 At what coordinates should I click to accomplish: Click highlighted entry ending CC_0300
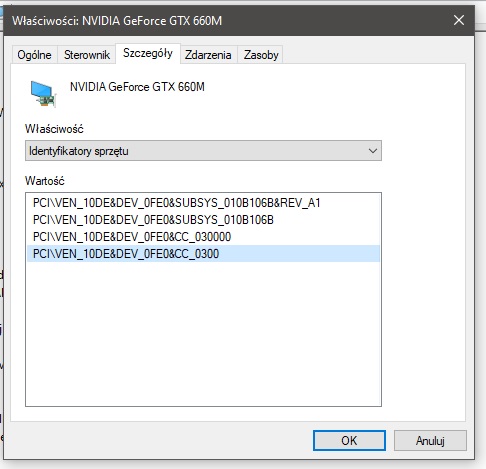[x=203, y=254]
